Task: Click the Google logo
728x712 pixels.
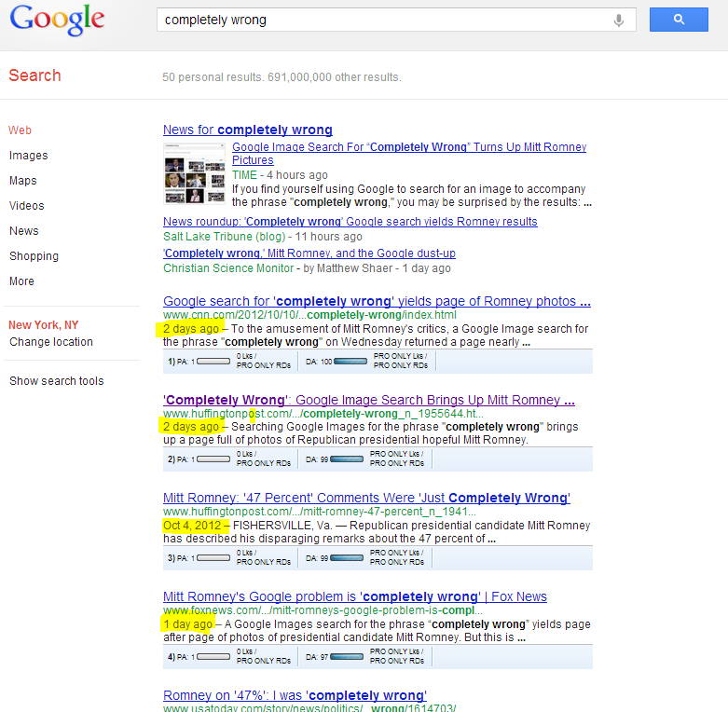Action: pyautogui.click(x=57, y=20)
